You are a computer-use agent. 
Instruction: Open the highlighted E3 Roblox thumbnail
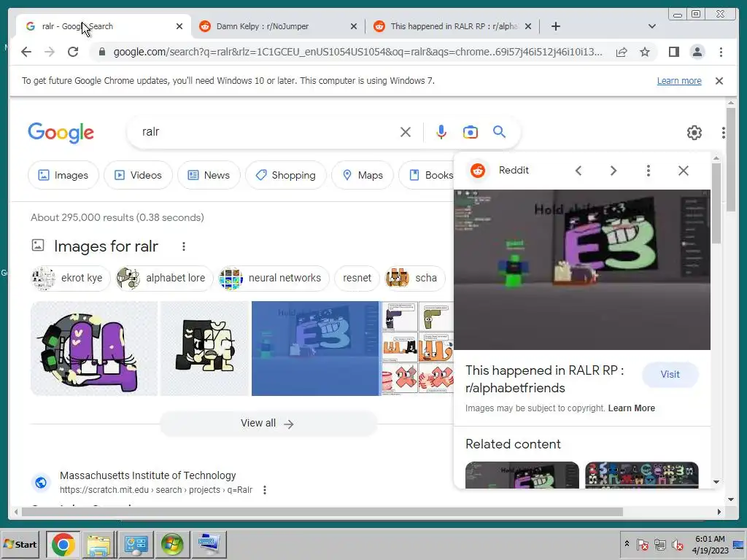[315, 349]
